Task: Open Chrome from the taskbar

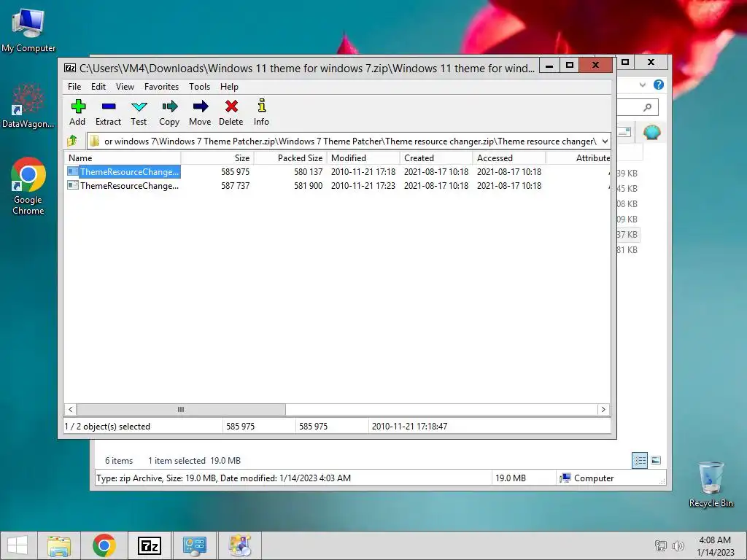Action: point(104,545)
